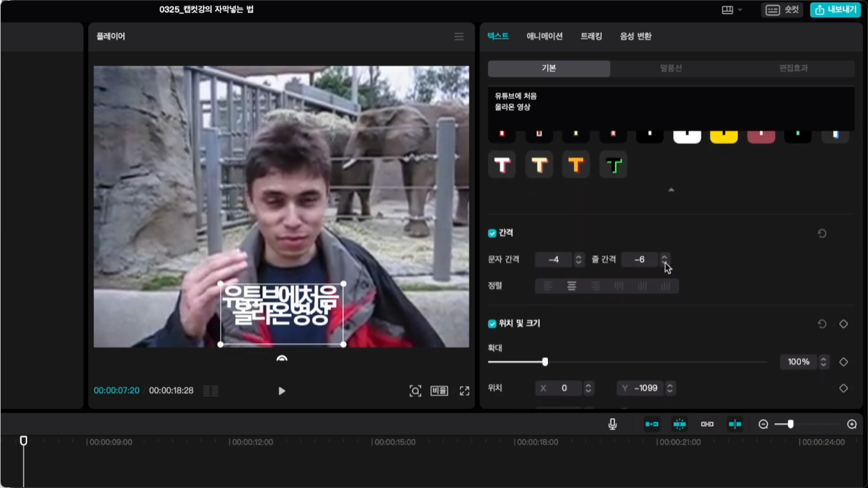This screenshot has height=488, width=868.
Task: Pick the white background text preset
Action: click(687, 136)
